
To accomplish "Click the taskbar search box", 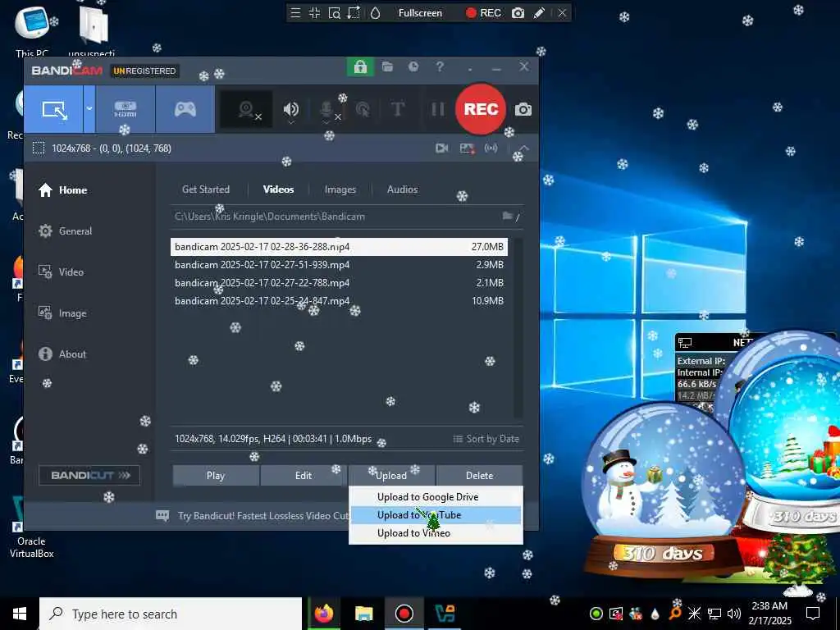I will point(171,614).
